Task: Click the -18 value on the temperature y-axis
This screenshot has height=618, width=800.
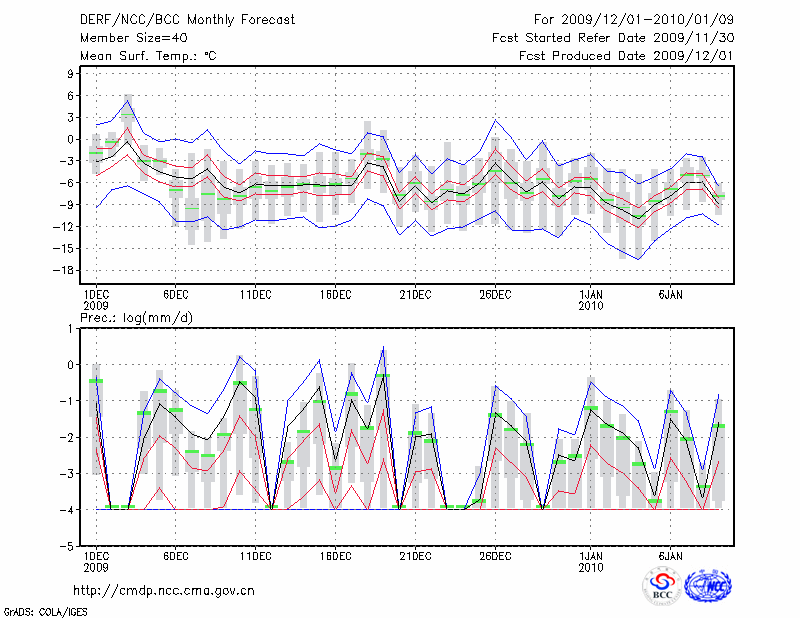Action: click(66, 270)
